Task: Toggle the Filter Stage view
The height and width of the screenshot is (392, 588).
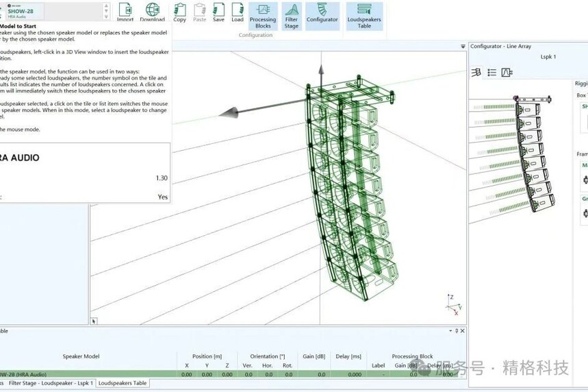Action: (292, 16)
